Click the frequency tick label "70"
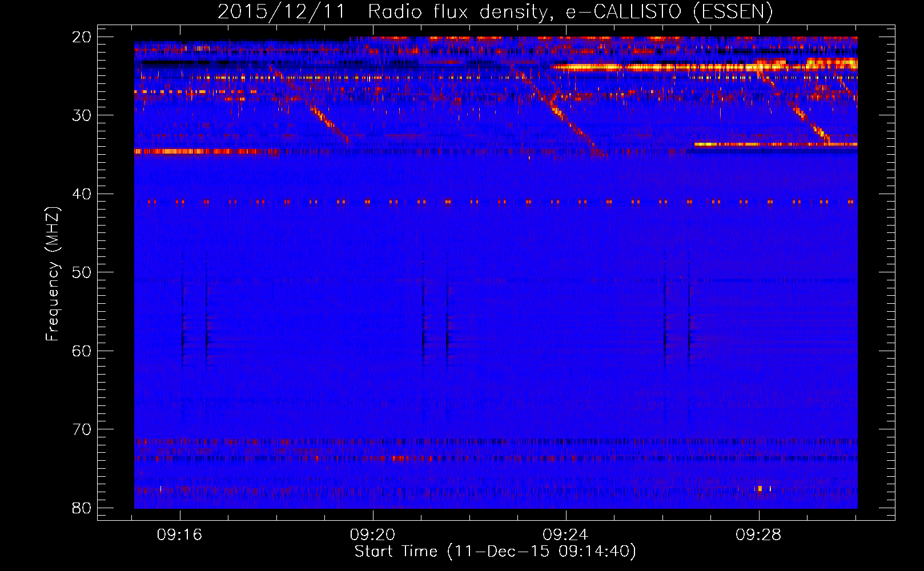The width and height of the screenshot is (924, 571). pyautogui.click(x=82, y=429)
